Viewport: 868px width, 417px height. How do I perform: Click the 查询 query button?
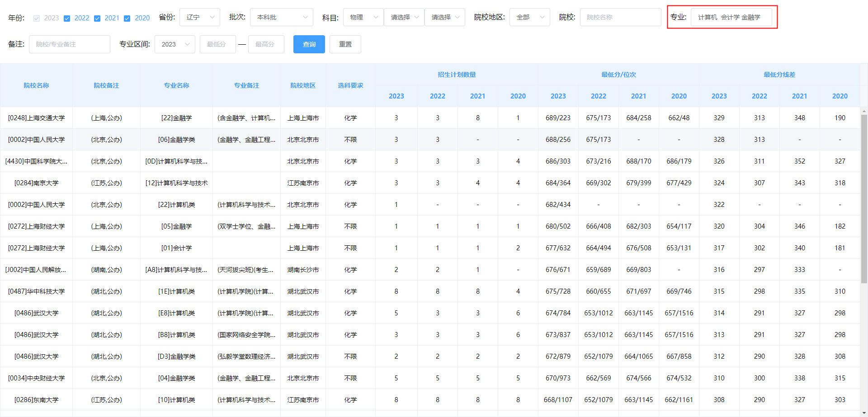coord(309,44)
